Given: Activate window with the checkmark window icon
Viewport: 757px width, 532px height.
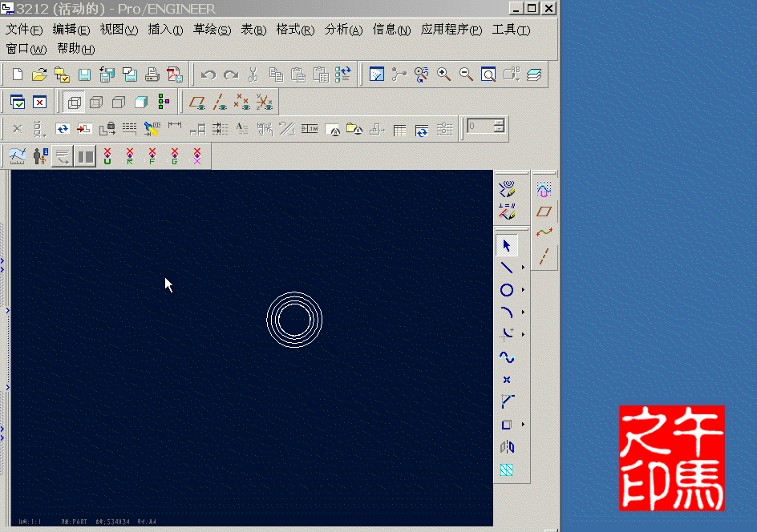Looking at the screenshot, I should (x=18, y=103).
